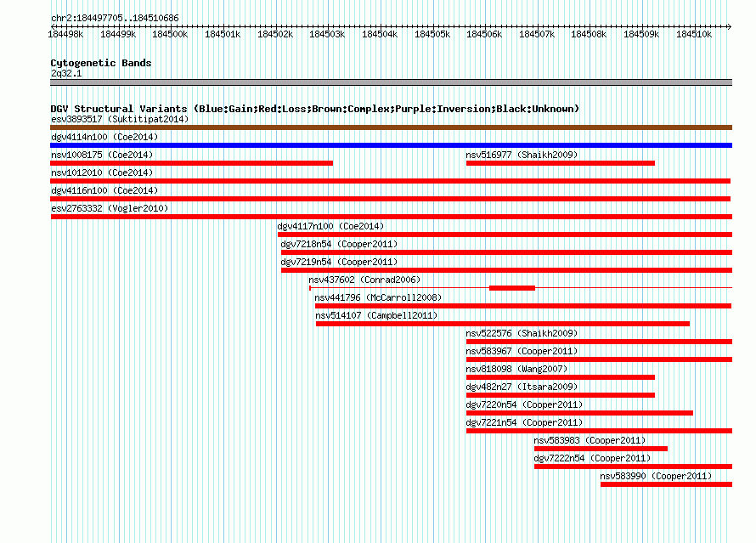Open esv2763332 (Vogler2010) variant label
The width and height of the screenshot is (756, 543).
click(110, 208)
